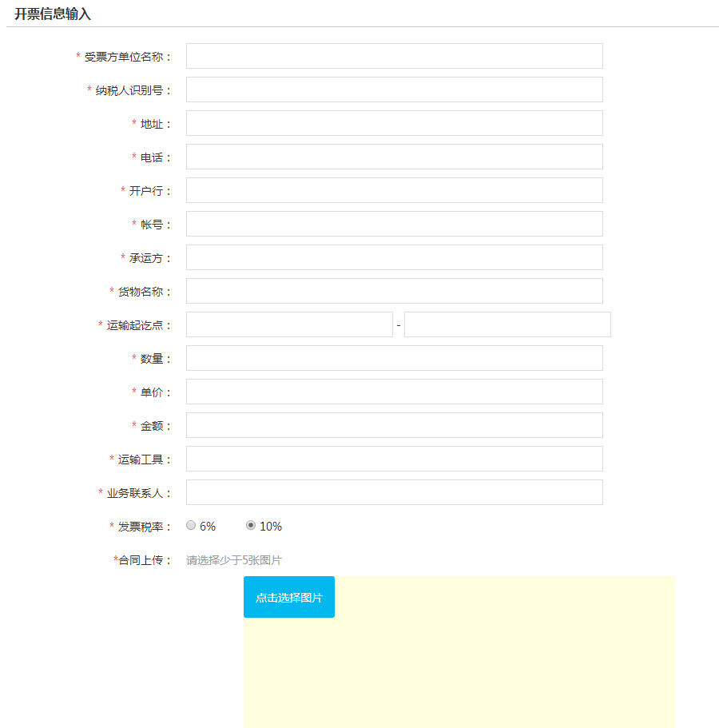Click the 开票信息输入 heading
The width and height of the screenshot is (719, 728).
pos(53,14)
